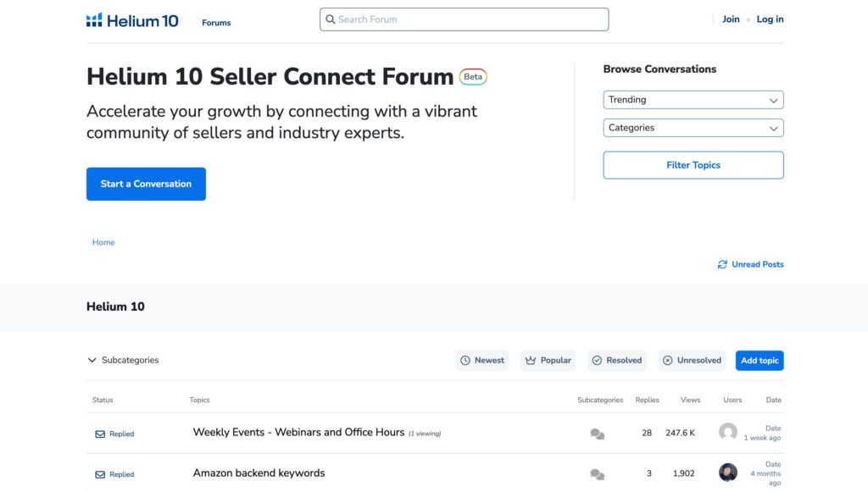868x492 pixels.
Task: Click the envelope icon beside Weekly Events
Action: (100, 434)
